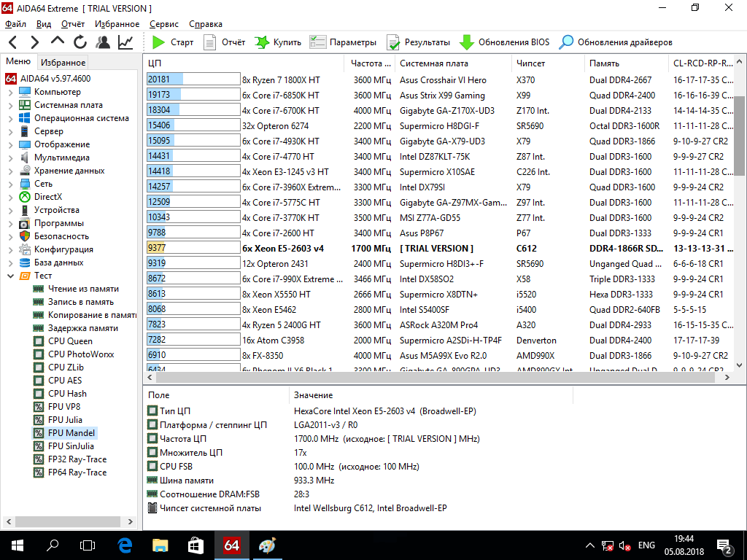Click the Купить toolbar button
Viewport: 747px width, 560px height.
pyautogui.click(x=278, y=42)
